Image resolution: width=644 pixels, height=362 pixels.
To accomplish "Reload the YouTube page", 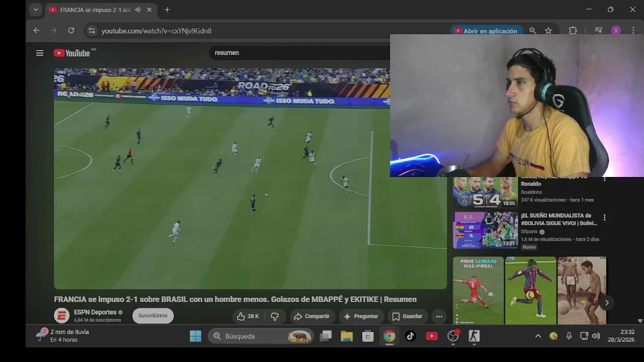I will (x=71, y=31).
